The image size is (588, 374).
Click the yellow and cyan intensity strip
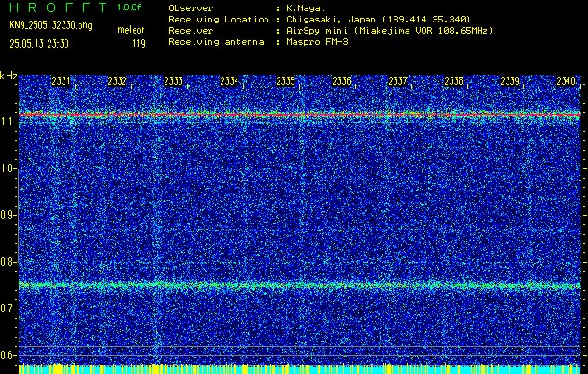pos(299,368)
